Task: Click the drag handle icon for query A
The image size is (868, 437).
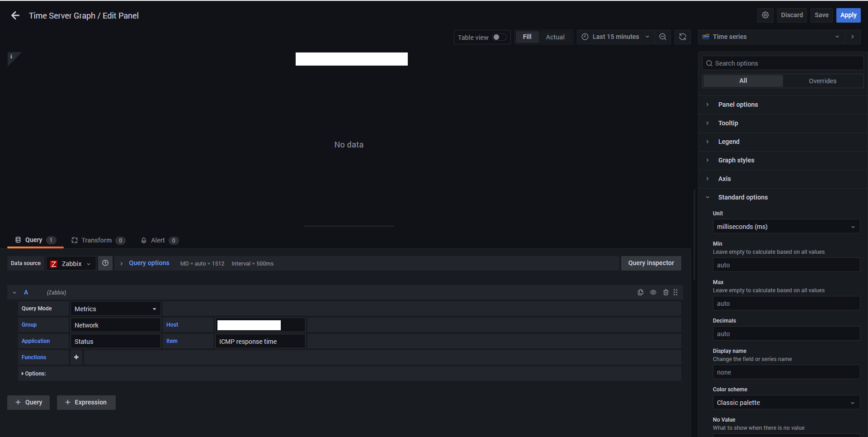Action: coord(675,293)
